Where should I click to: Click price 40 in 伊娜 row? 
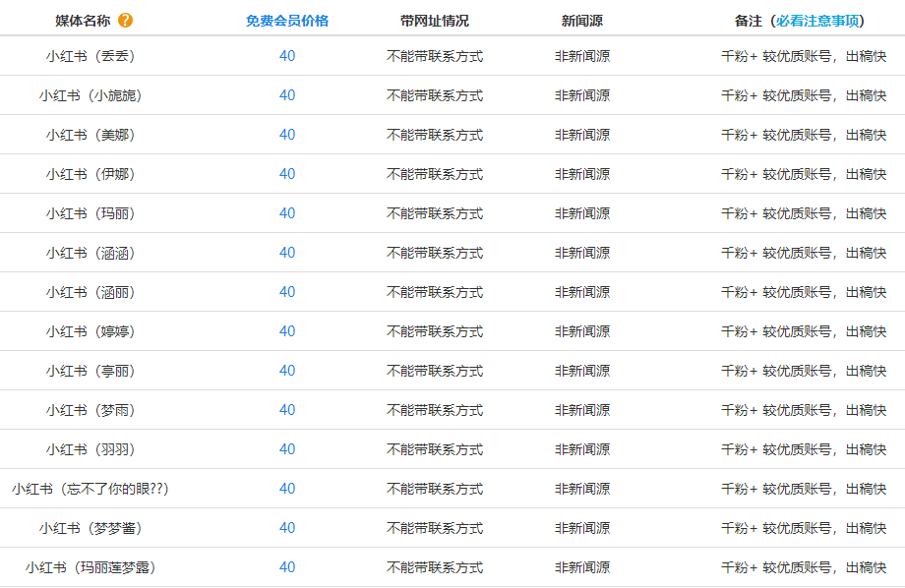(x=287, y=174)
